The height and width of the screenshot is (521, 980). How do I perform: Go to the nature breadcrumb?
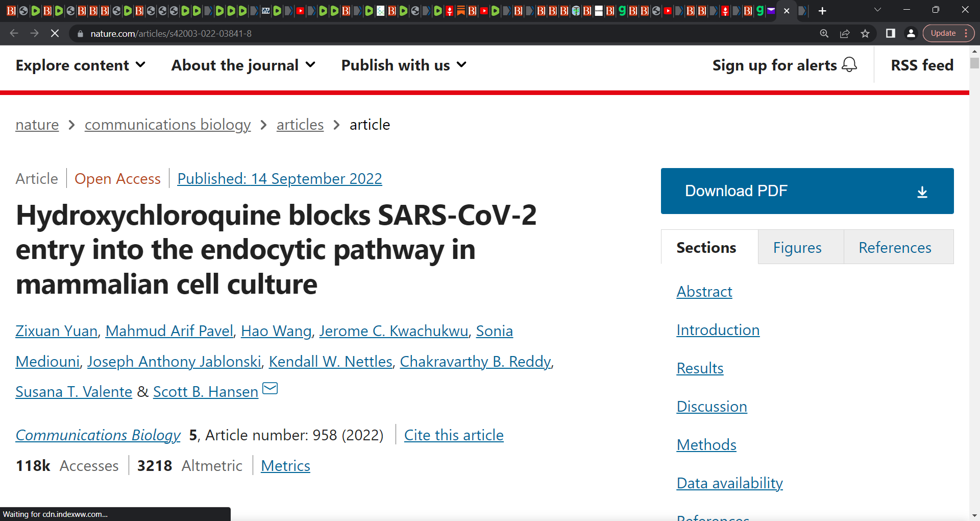point(37,125)
